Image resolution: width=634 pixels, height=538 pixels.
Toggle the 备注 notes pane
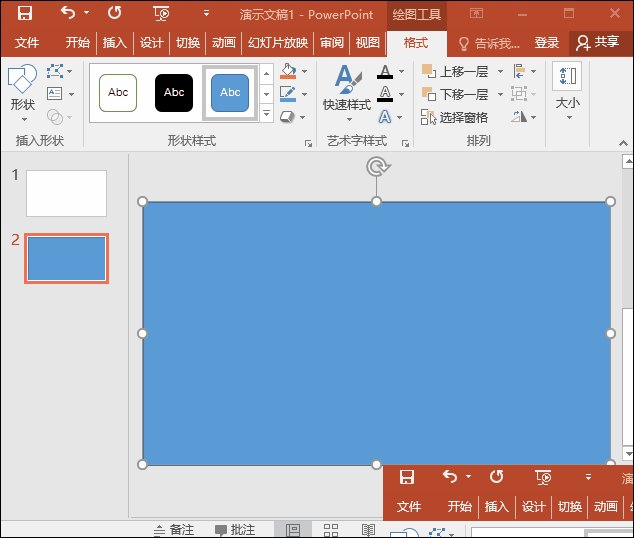[174, 530]
